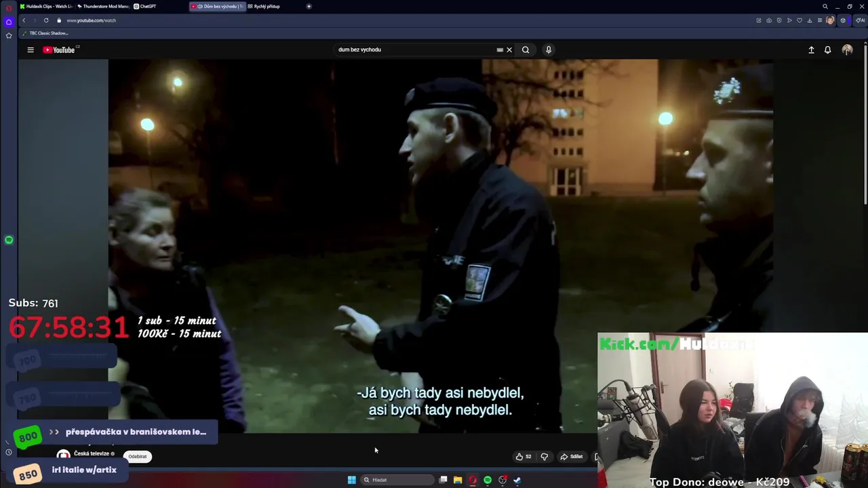Open Task View on taskbar

pyautogui.click(x=443, y=480)
